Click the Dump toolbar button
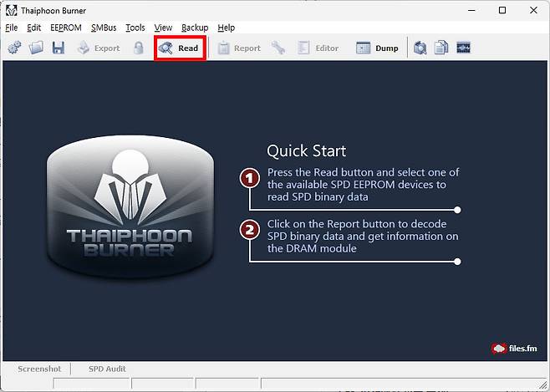This screenshot has height=392, width=550. 378,48
